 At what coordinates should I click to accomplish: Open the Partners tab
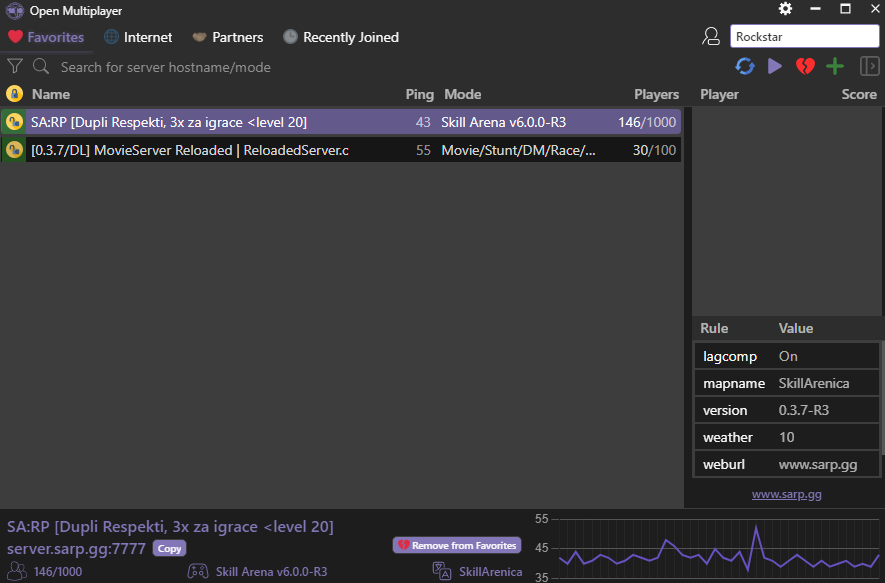pos(227,37)
